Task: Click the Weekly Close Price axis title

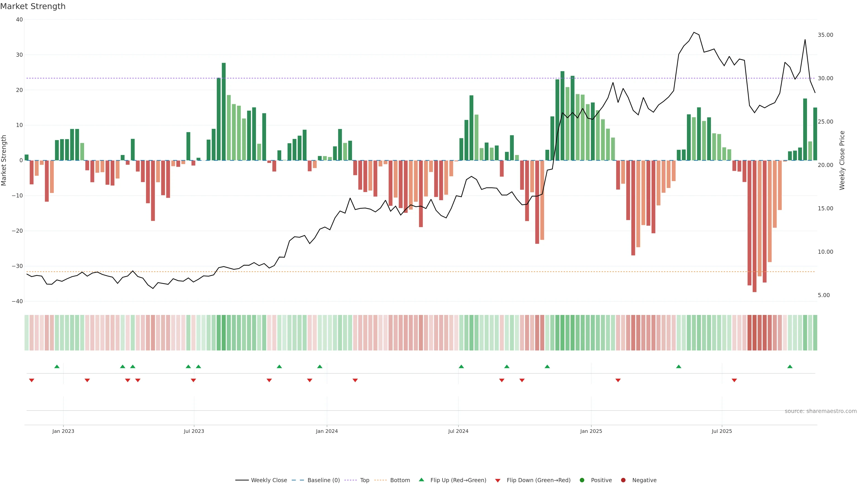Action: point(842,160)
